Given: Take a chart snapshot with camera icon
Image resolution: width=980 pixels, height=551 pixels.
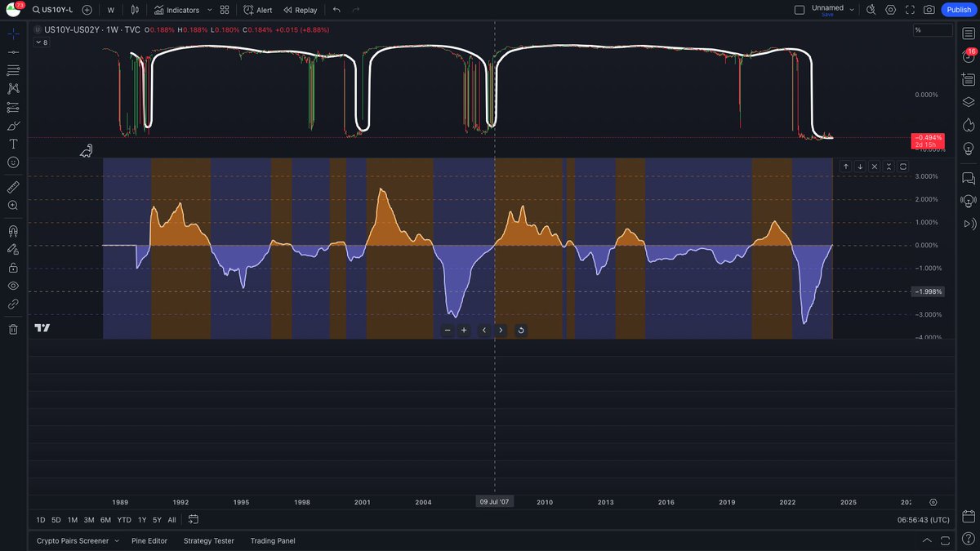Looking at the screenshot, I should pyautogui.click(x=929, y=10).
